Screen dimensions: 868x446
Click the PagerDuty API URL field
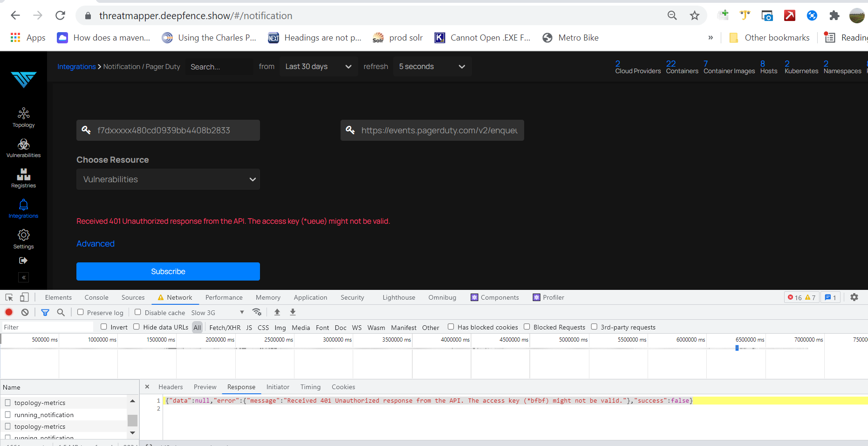coord(432,130)
